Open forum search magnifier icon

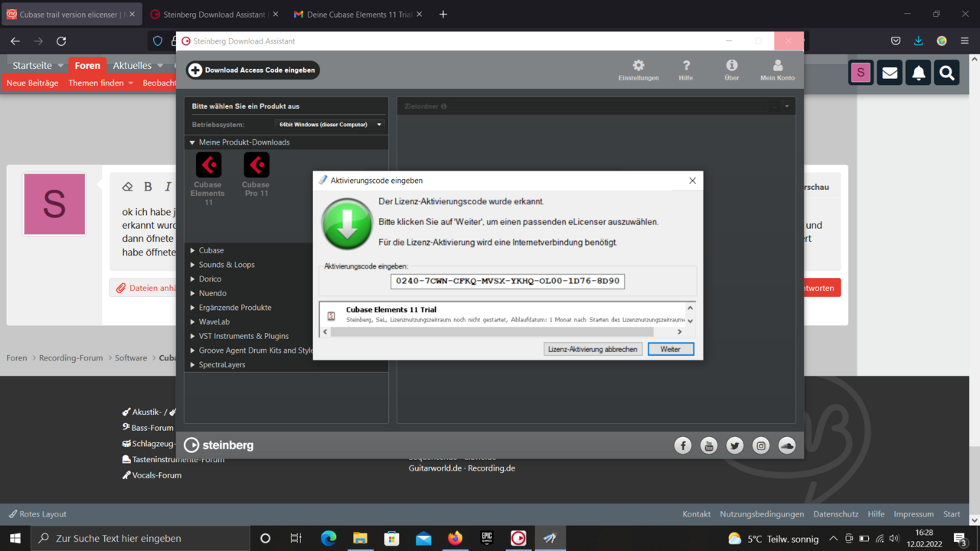[947, 73]
